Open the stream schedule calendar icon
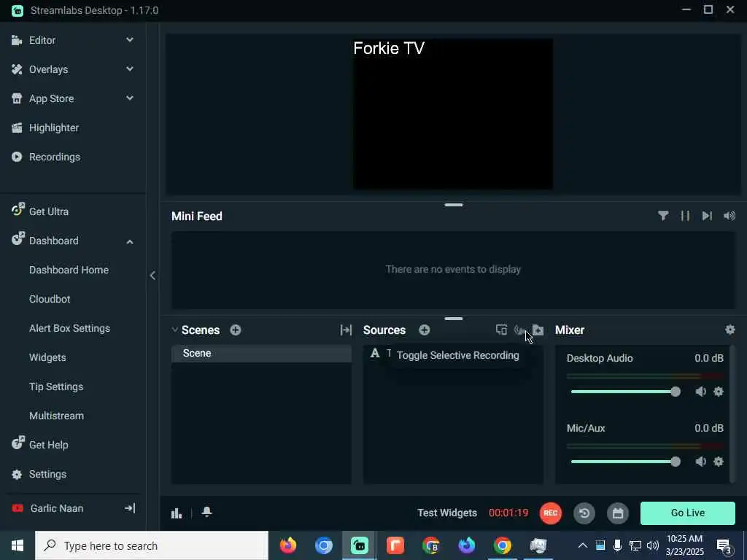The height and width of the screenshot is (560, 747). [618, 513]
